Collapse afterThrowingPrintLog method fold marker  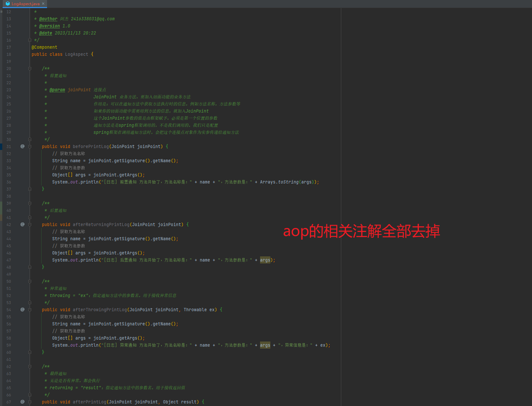30,310
